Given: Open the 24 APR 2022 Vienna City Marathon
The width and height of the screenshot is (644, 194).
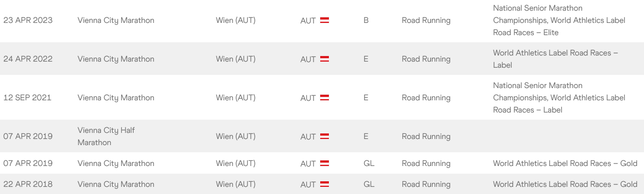Looking at the screenshot, I should 116,59.
